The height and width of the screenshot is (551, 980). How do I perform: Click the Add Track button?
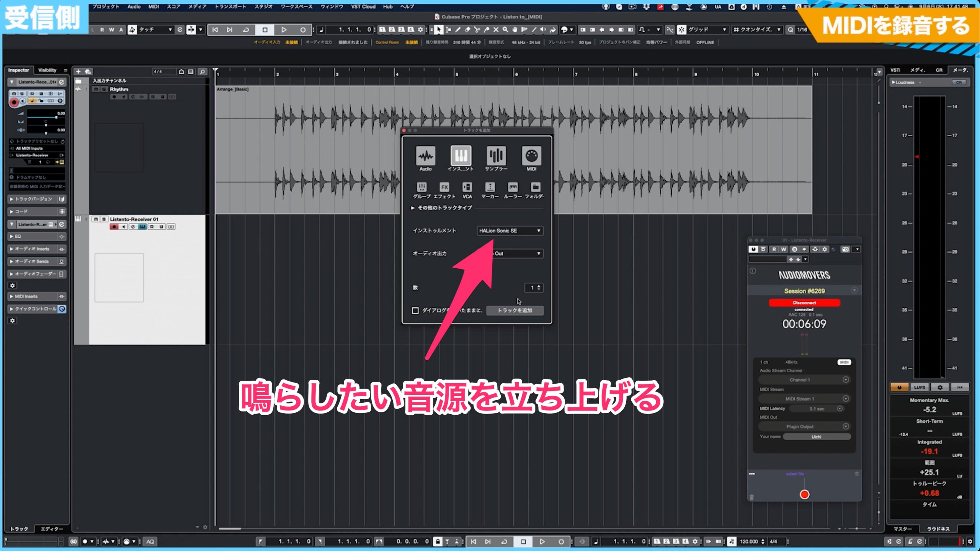pyautogui.click(x=514, y=310)
